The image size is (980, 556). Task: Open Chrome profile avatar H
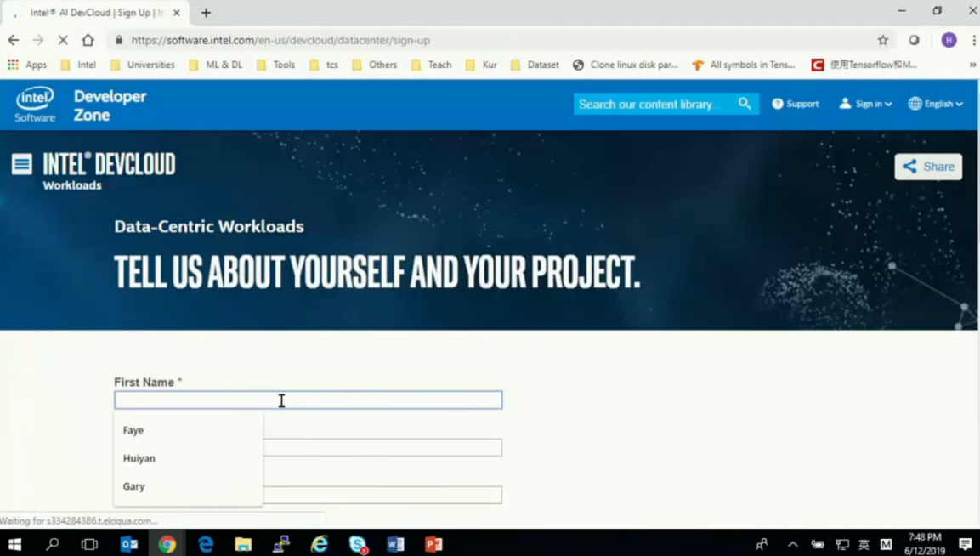point(949,40)
